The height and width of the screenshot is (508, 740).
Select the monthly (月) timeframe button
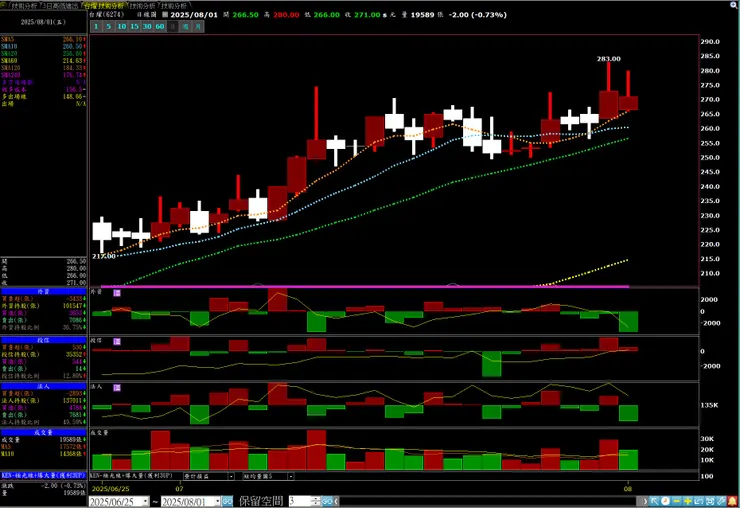(x=198, y=26)
